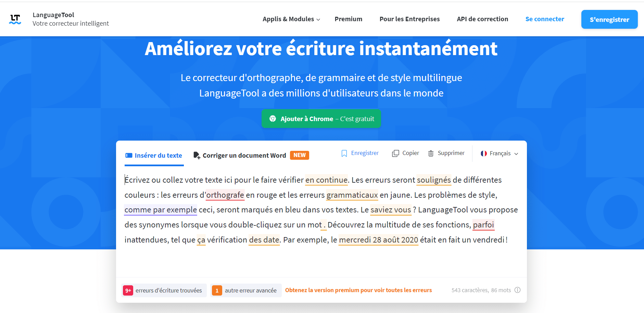Click the S'enregistrer button
Image resolution: width=644 pixels, height=313 pixels.
coord(609,19)
